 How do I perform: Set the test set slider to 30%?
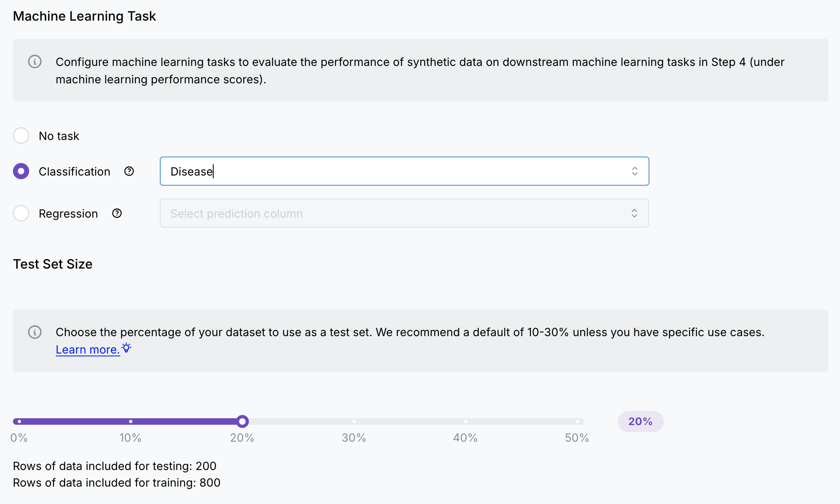point(354,421)
